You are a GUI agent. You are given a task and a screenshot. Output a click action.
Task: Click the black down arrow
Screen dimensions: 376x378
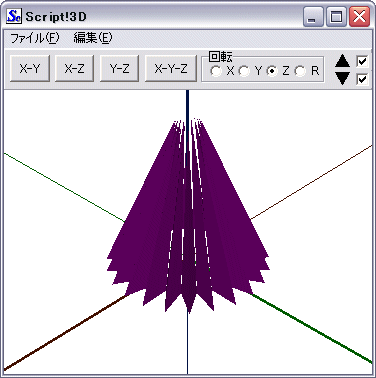click(342, 78)
